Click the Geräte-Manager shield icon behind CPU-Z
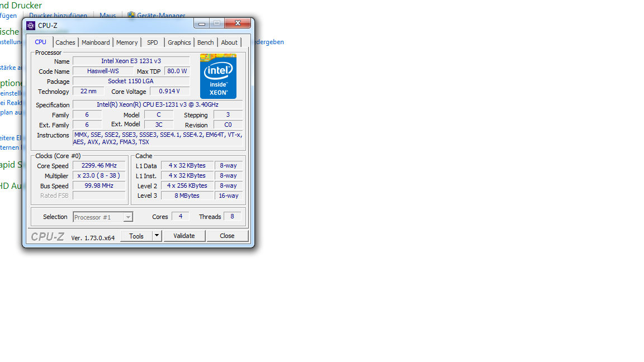This screenshot has width=644, height=362. pyautogui.click(x=131, y=15)
